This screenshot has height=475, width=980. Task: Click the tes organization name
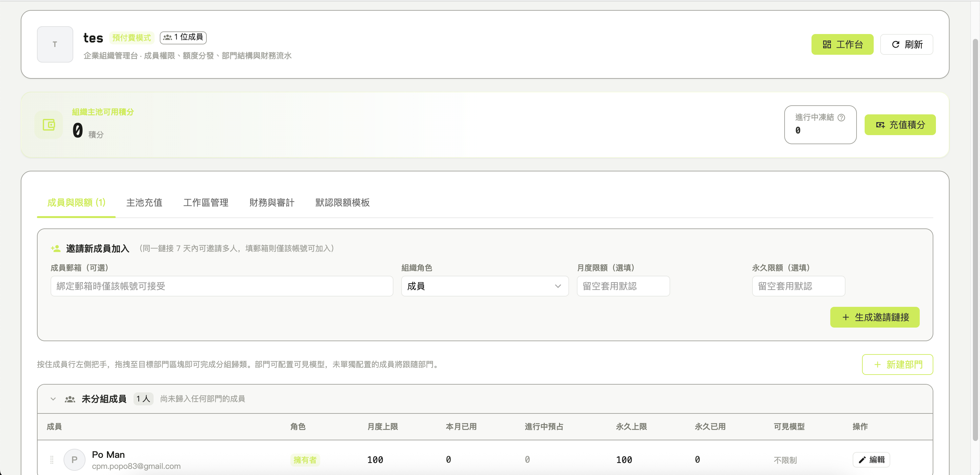(x=93, y=38)
